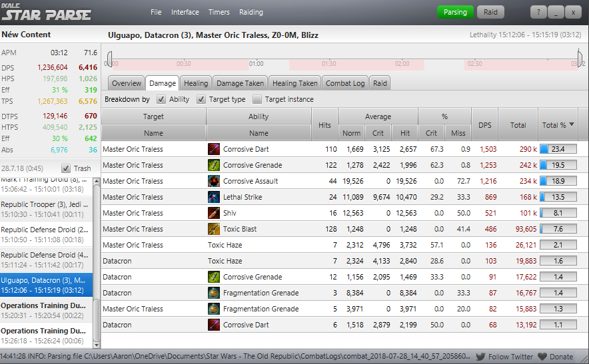Select Ulguapo, Datacron (3) combat entry
The width and height of the screenshot is (589, 364).
coord(46,285)
